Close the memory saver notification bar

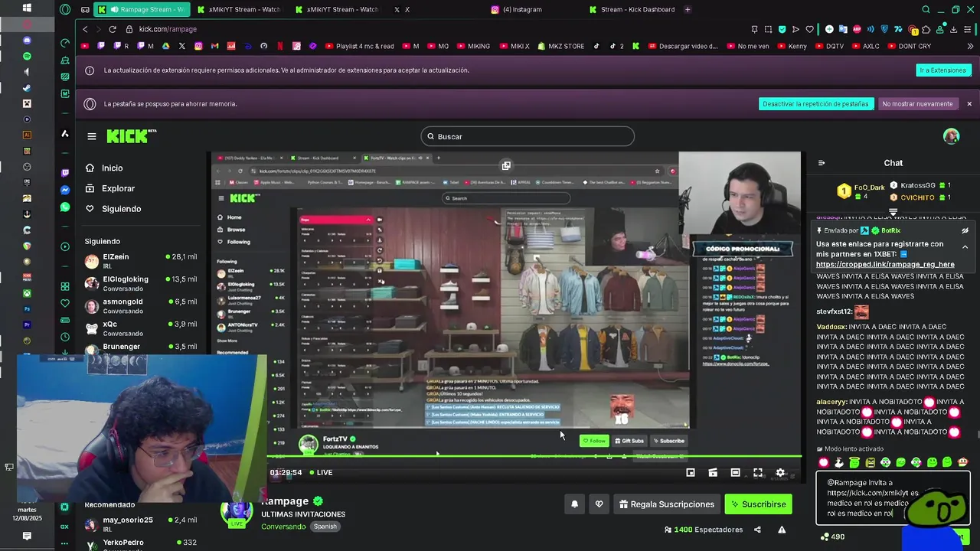pyautogui.click(x=969, y=103)
